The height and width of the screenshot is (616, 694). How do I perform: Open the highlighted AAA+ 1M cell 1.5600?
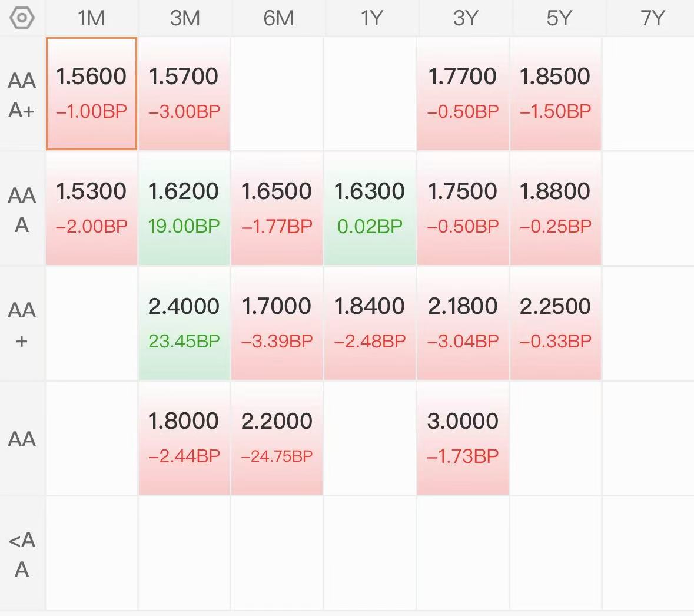92,94
